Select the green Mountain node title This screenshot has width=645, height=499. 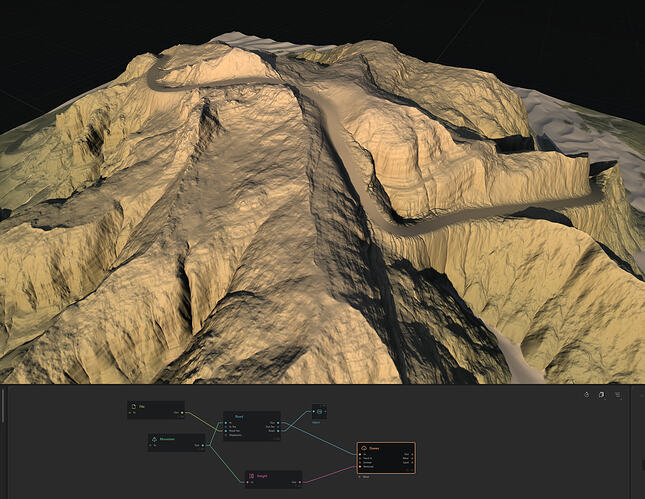167,439
